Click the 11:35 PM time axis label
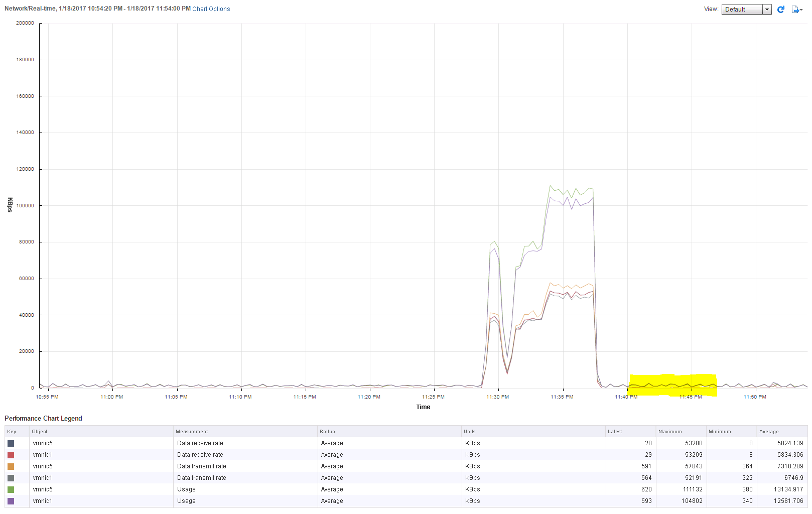Viewport: 812px width, 514px height. [x=562, y=397]
